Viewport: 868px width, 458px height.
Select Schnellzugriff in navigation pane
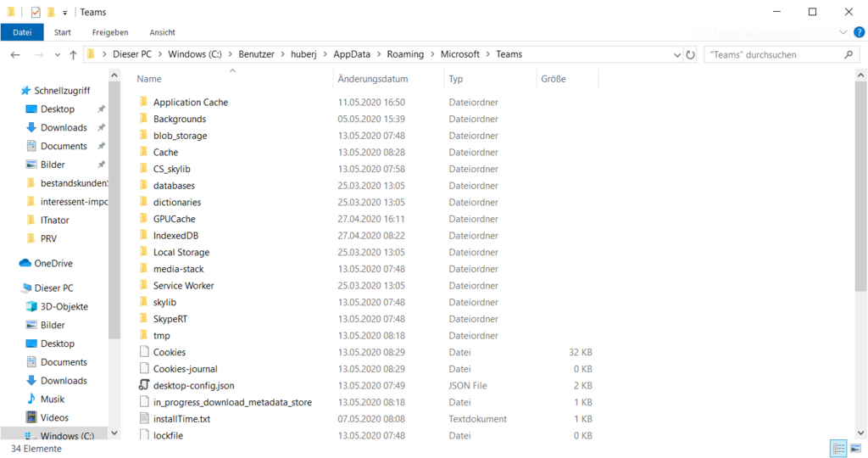click(x=62, y=90)
